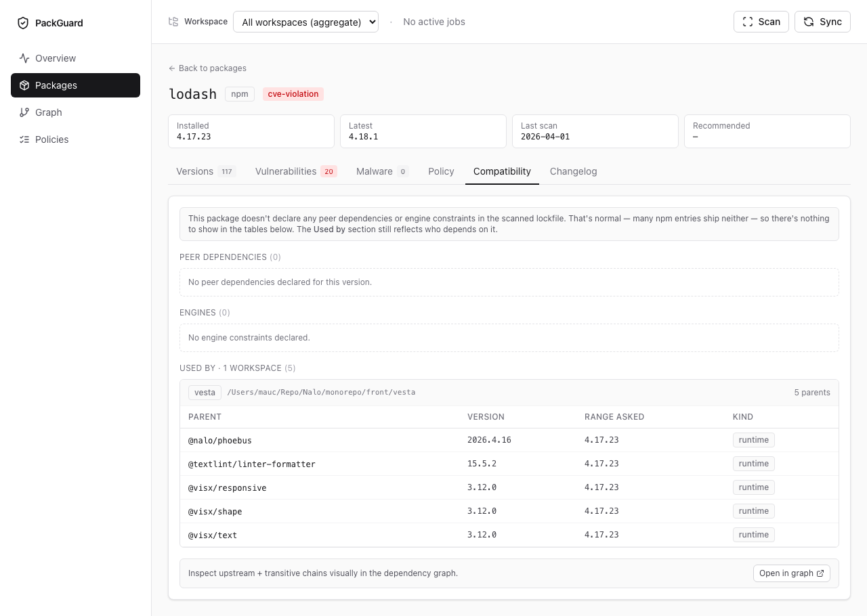Click the KIND column header
The image size is (867, 616).
(743, 417)
